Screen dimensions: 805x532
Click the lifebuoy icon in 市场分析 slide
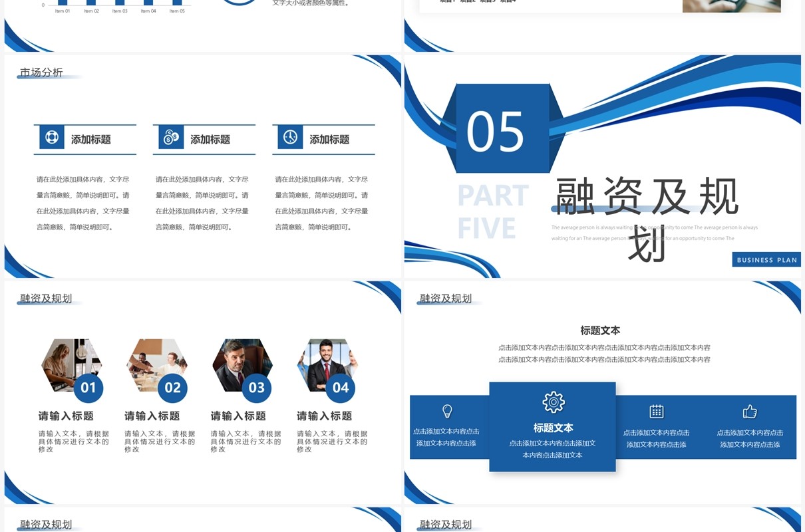[52, 138]
